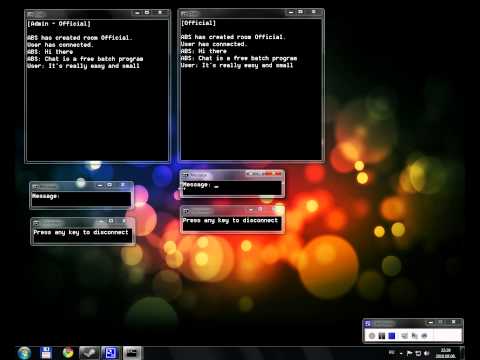
Task: Open Steam from the taskbar
Action: tap(89, 353)
